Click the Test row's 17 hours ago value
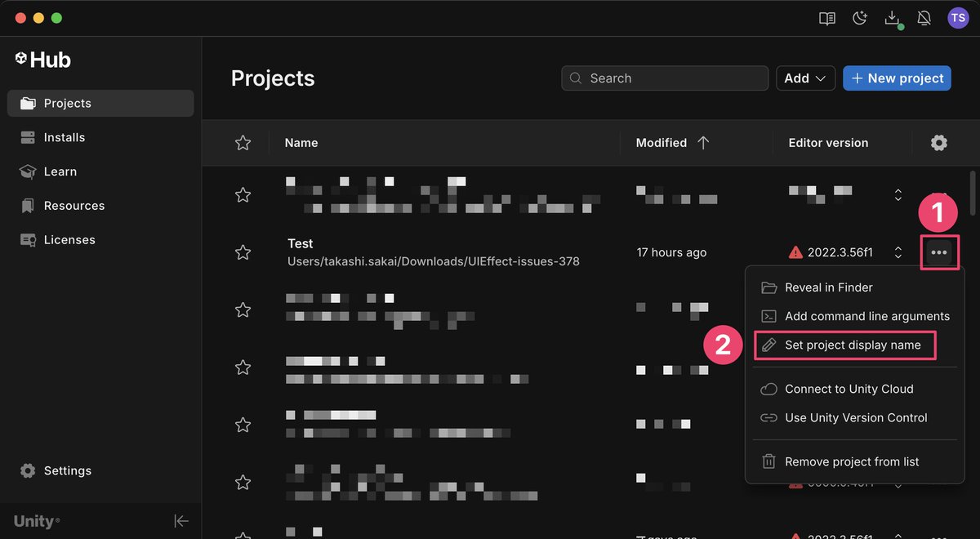This screenshot has width=980, height=539. [671, 252]
